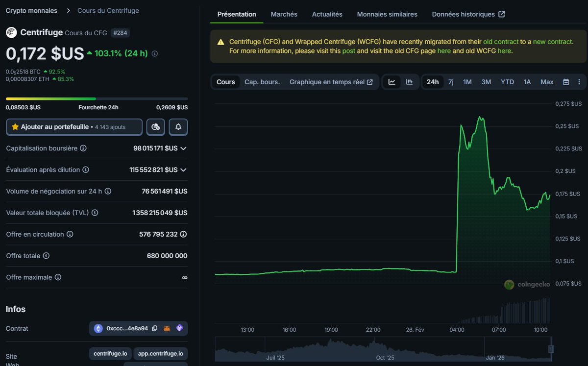Open info icon beside Offre en circulation label
The width and height of the screenshot is (588, 366).
coord(70,234)
